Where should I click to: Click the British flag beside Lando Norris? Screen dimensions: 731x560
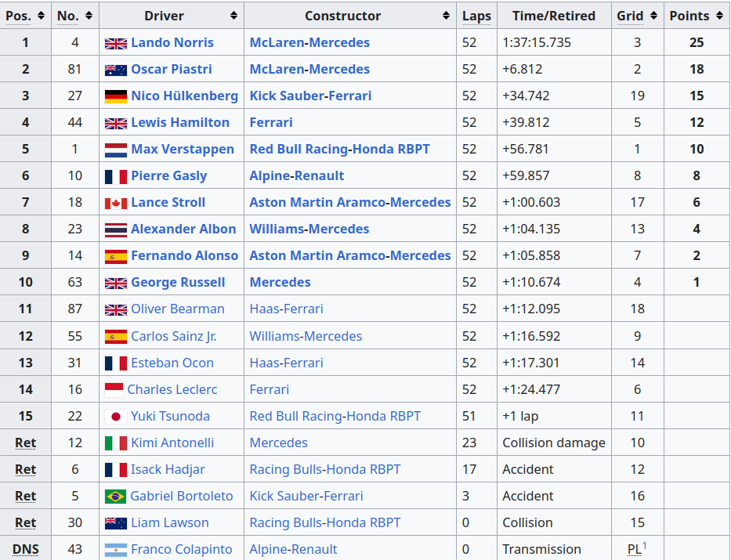(x=116, y=43)
